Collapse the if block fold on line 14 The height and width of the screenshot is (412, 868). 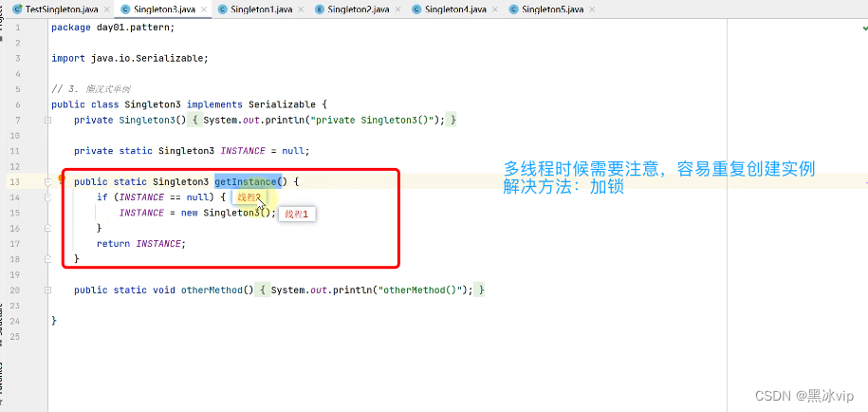(x=48, y=197)
